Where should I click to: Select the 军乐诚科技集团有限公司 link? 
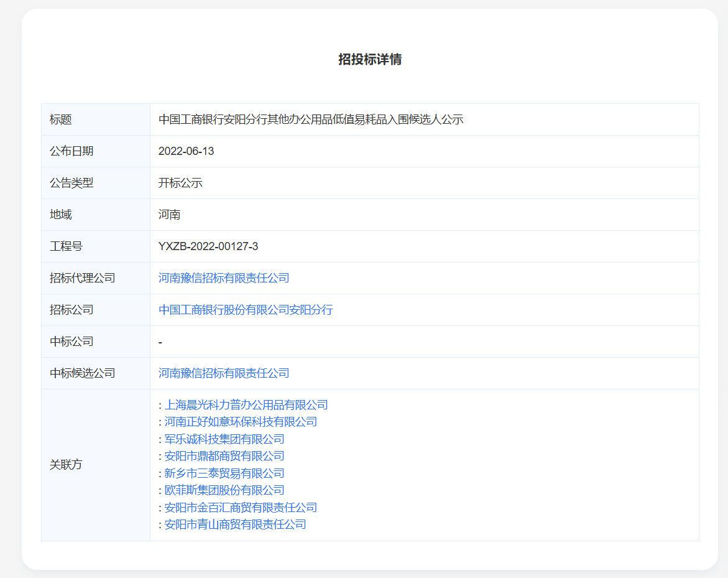coord(224,439)
